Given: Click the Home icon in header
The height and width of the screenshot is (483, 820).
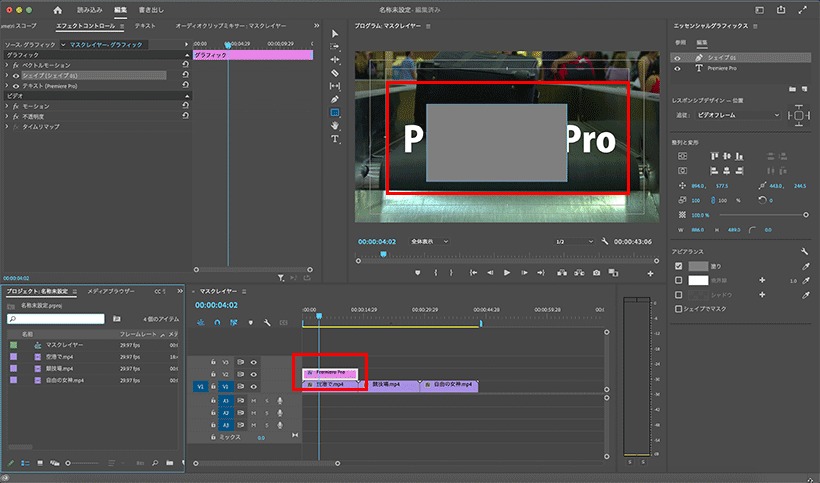Looking at the screenshot, I should pos(58,10).
